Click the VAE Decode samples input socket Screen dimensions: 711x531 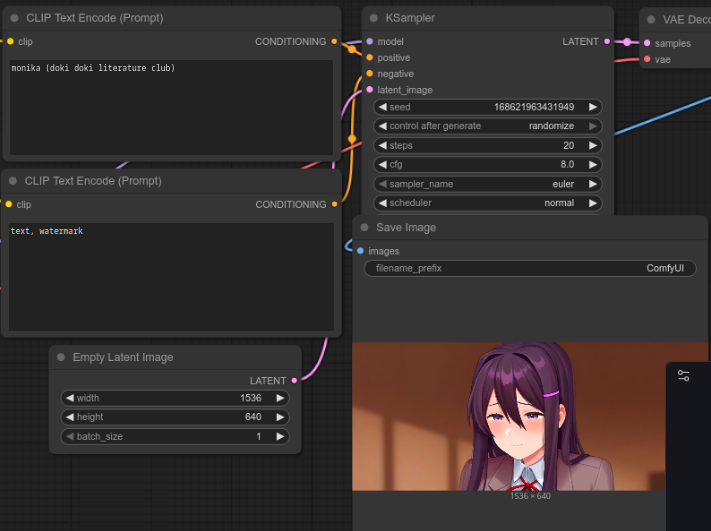647,43
